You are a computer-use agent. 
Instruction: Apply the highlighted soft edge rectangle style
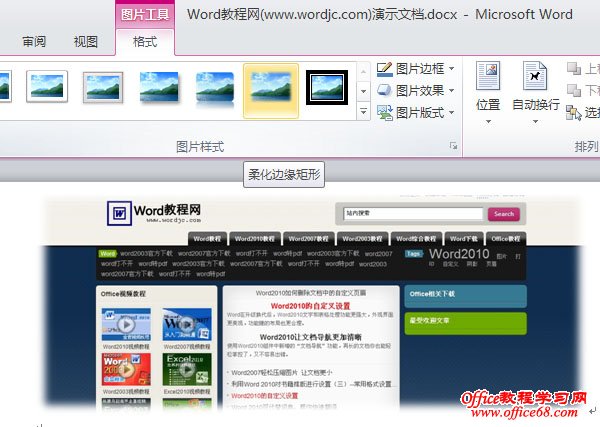(271, 91)
